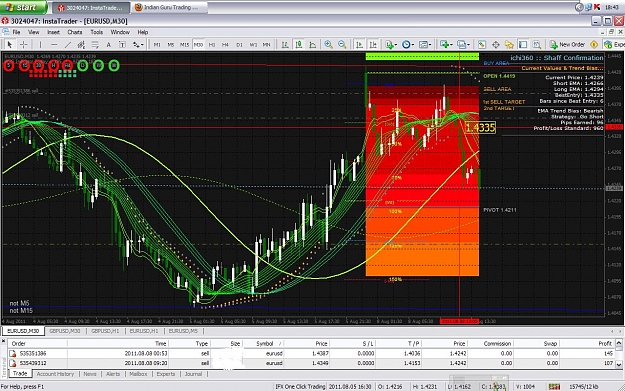
Task: Toggle the Terminal panel icon
Action: (523, 45)
